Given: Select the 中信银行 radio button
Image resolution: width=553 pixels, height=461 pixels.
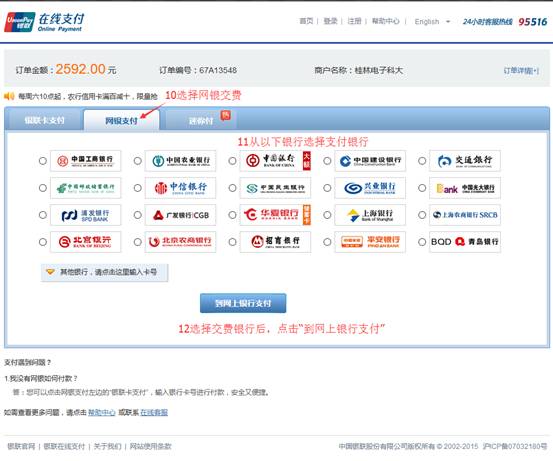Looking at the screenshot, I should [x=138, y=188].
